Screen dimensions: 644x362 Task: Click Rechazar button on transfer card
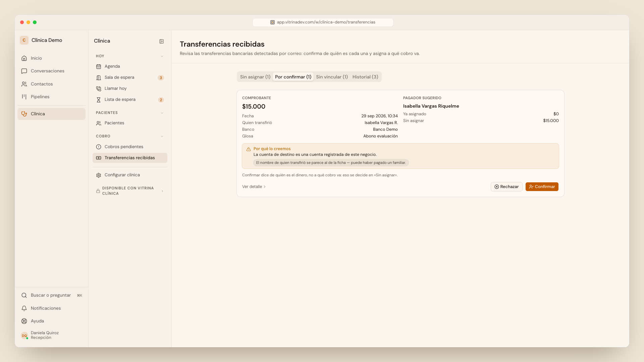[506, 187]
